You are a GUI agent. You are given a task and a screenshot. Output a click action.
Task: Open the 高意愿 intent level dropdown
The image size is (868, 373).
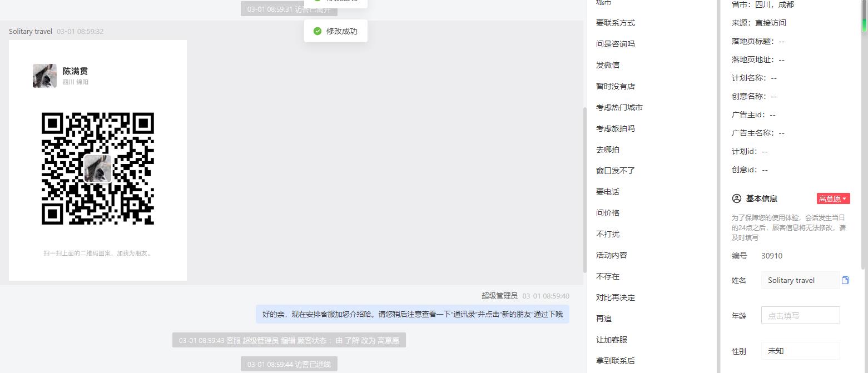[x=833, y=198]
